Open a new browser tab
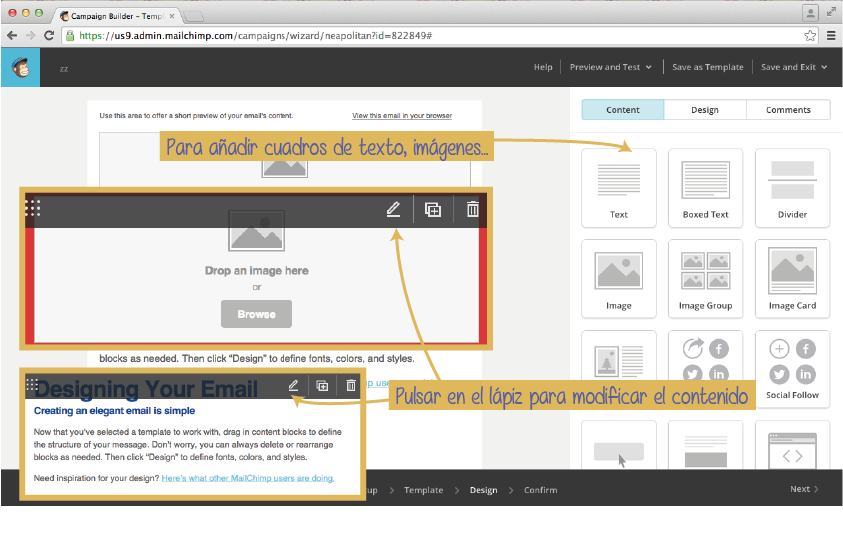 pyautogui.click(x=193, y=17)
